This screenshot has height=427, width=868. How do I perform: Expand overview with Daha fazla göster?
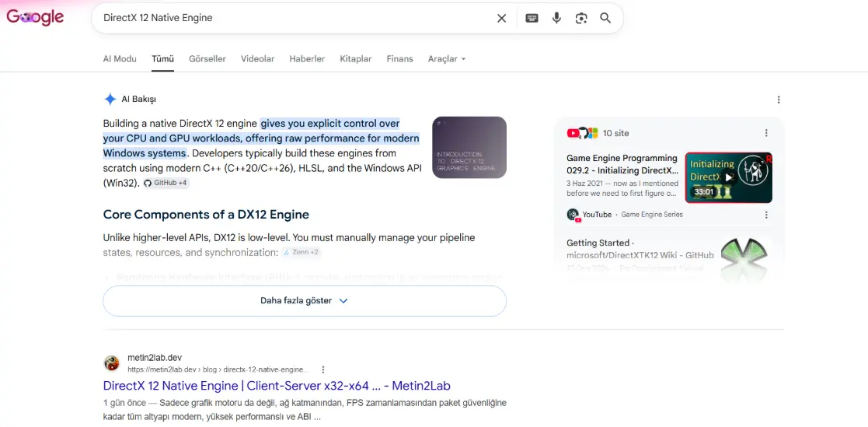(305, 301)
